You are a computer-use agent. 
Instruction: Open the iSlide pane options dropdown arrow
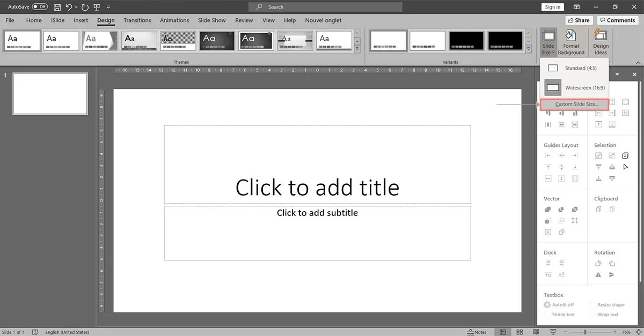coord(618,74)
